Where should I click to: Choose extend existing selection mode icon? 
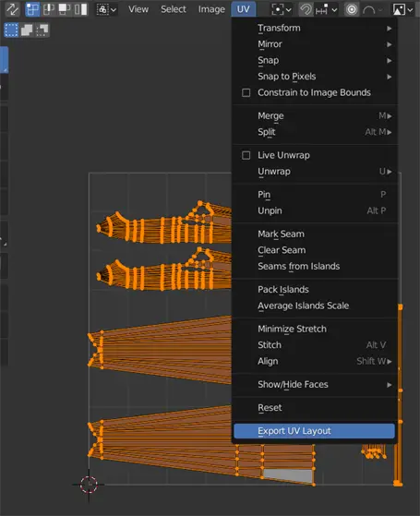click(x=27, y=30)
